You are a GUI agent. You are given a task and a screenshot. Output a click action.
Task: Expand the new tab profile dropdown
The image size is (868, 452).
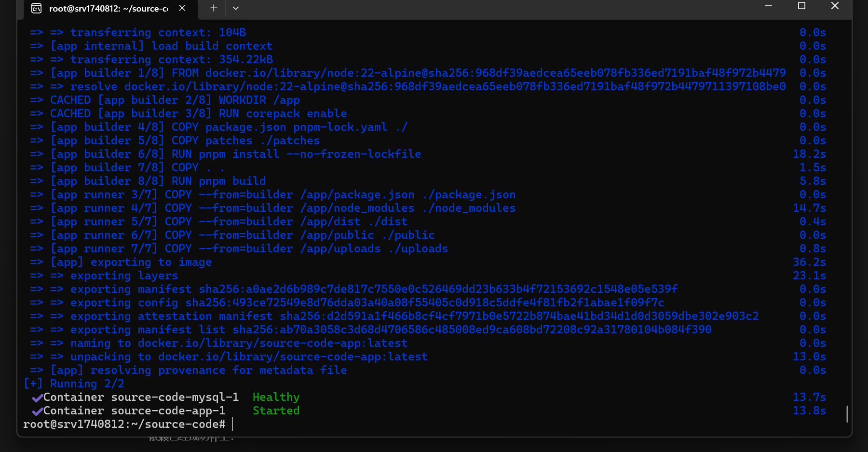(x=236, y=8)
